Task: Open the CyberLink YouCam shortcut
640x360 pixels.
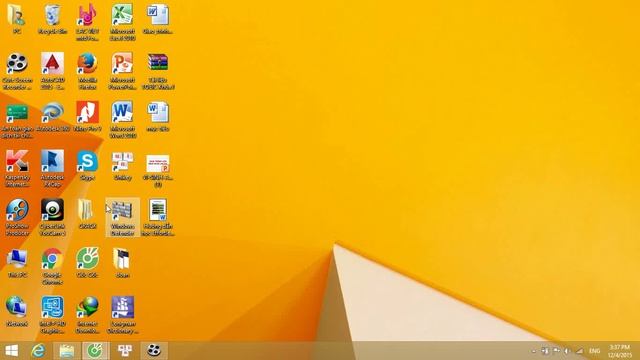Action: pyautogui.click(x=52, y=217)
